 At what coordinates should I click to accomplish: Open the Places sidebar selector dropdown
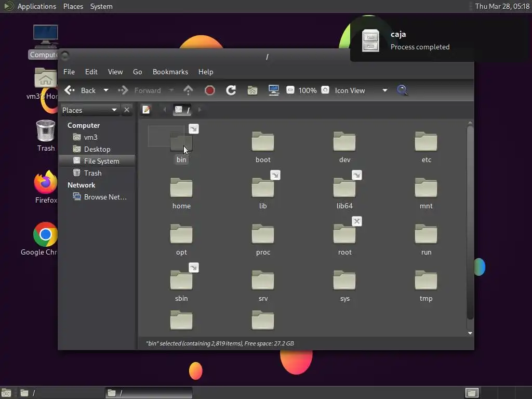coord(89,110)
